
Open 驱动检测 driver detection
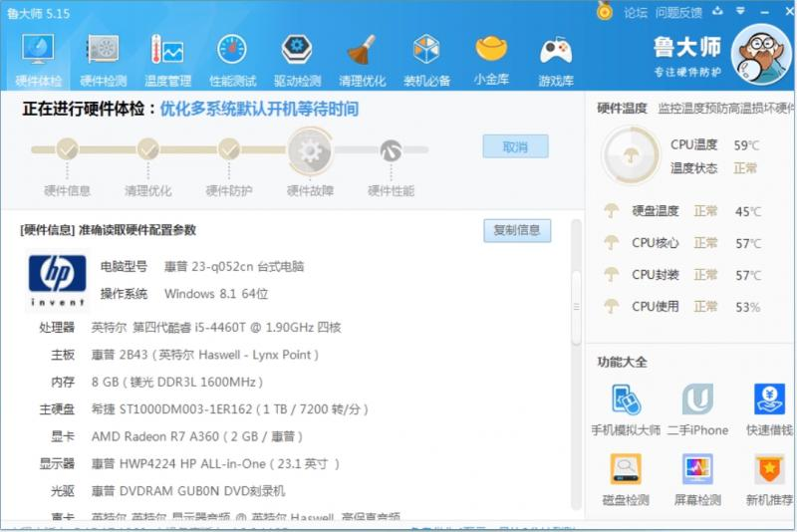point(297,60)
